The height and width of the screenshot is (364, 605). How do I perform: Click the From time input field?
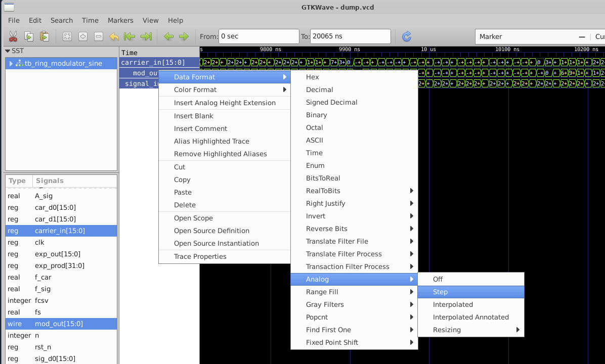258,36
